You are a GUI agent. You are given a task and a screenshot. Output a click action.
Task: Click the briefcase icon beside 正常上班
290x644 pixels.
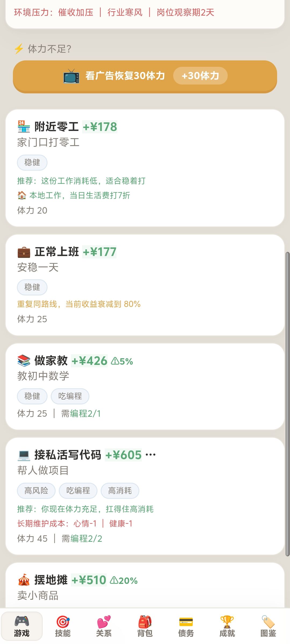(24, 252)
